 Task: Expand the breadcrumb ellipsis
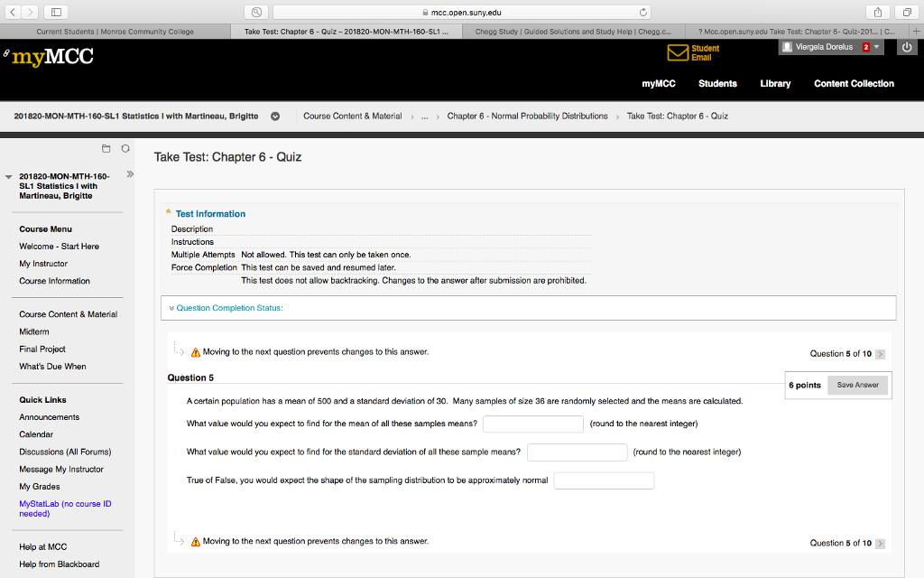424,117
